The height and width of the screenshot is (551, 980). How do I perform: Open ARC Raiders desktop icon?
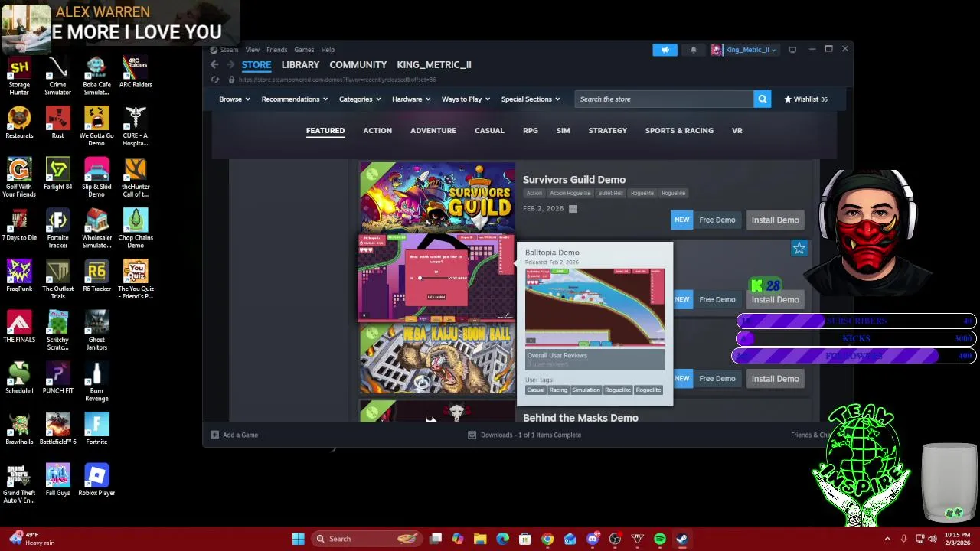click(x=136, y=72)
